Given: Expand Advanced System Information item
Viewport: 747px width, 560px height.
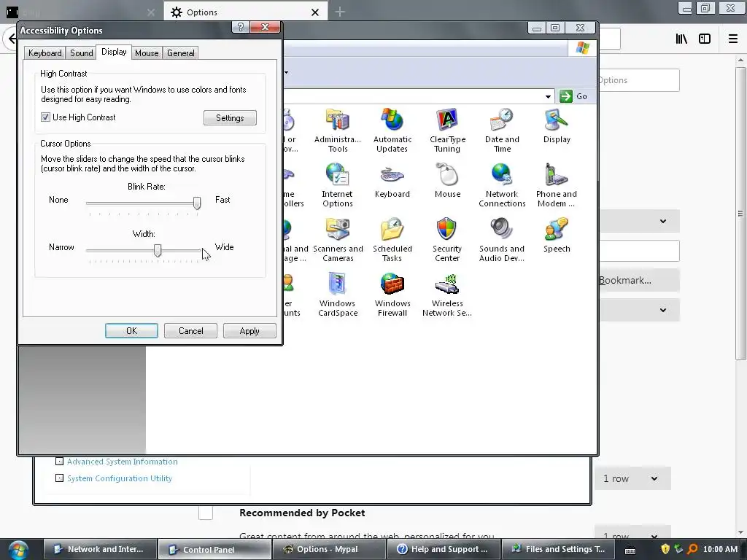Looking at the screenshot, I should (x=59, y=462).
